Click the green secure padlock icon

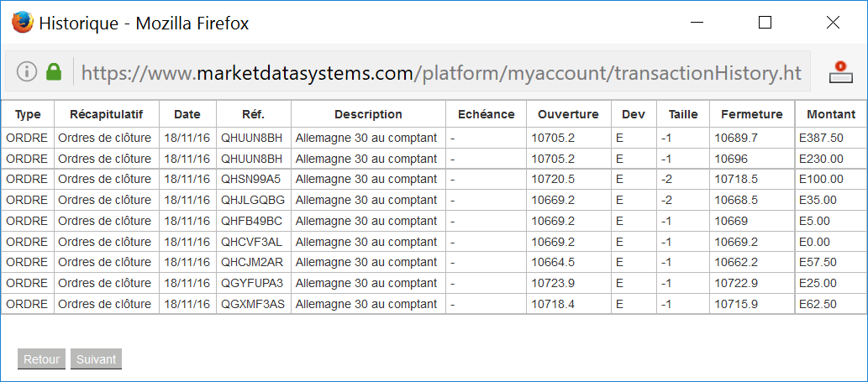[x=54, y=71]
